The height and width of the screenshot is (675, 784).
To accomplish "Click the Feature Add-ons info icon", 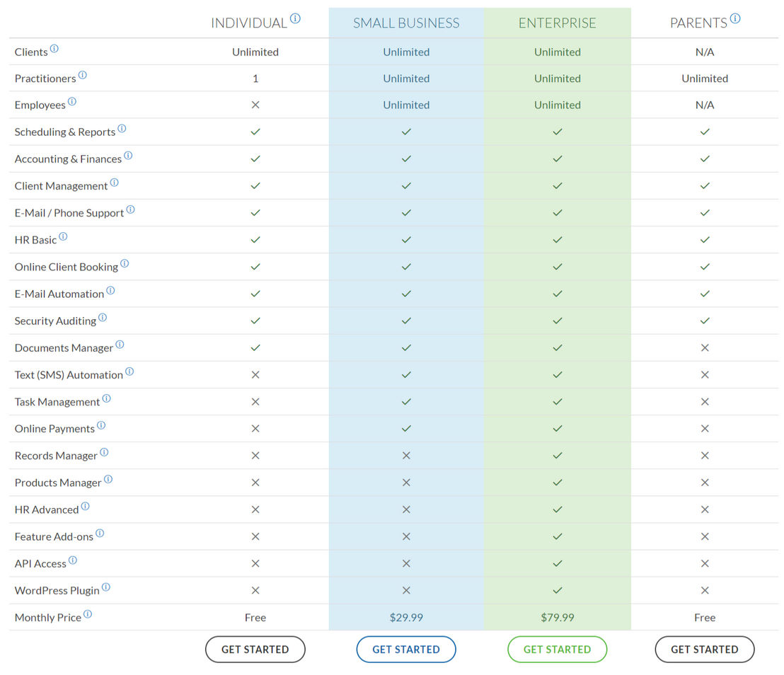I will point(100,533).
